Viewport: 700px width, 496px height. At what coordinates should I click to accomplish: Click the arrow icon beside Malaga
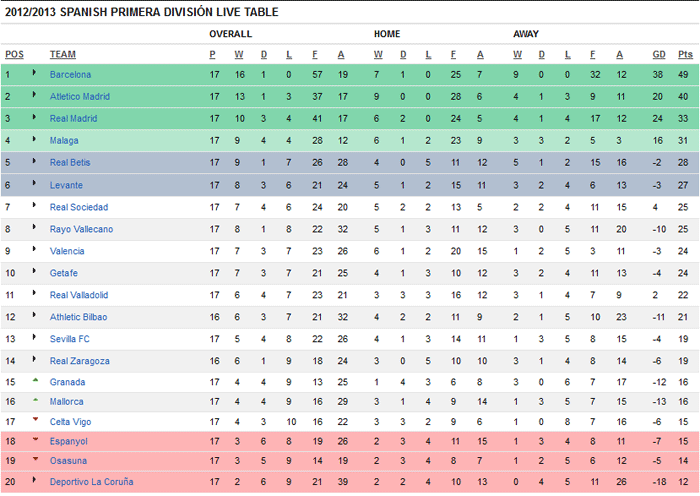click(34, 139)
